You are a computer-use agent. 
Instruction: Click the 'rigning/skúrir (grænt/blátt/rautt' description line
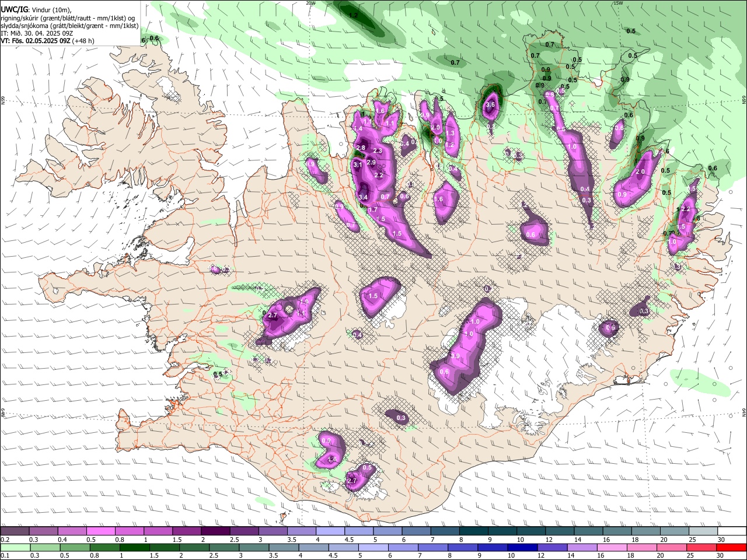[68, 17]
